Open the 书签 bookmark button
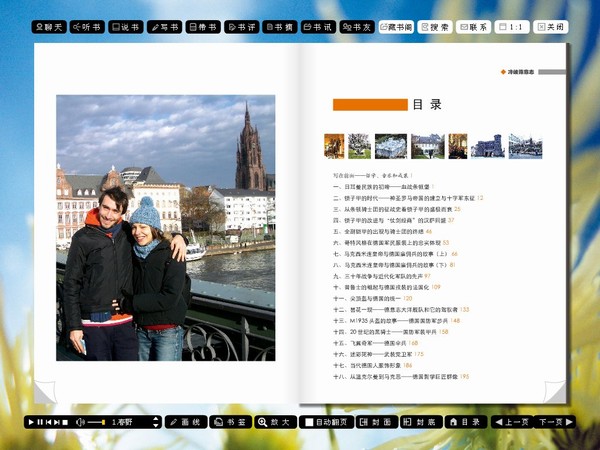 pyautogui.click(x=231, y=422)
